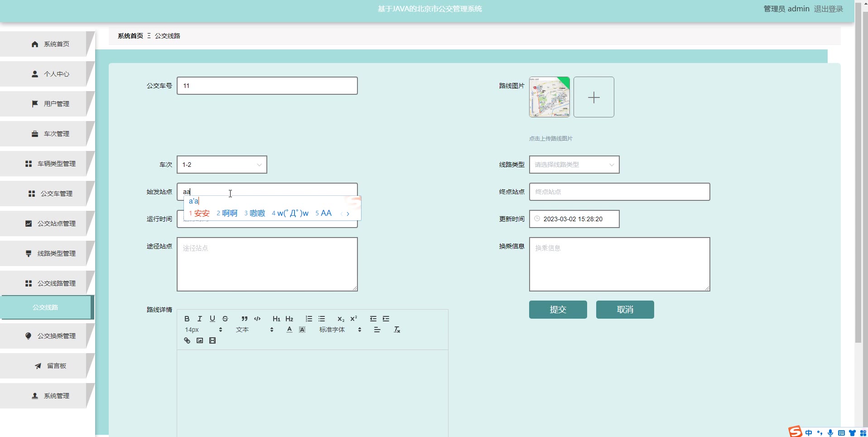The image size is (868, 437).
Task: Clear text formatting in editor
Action: pos(397,330)
